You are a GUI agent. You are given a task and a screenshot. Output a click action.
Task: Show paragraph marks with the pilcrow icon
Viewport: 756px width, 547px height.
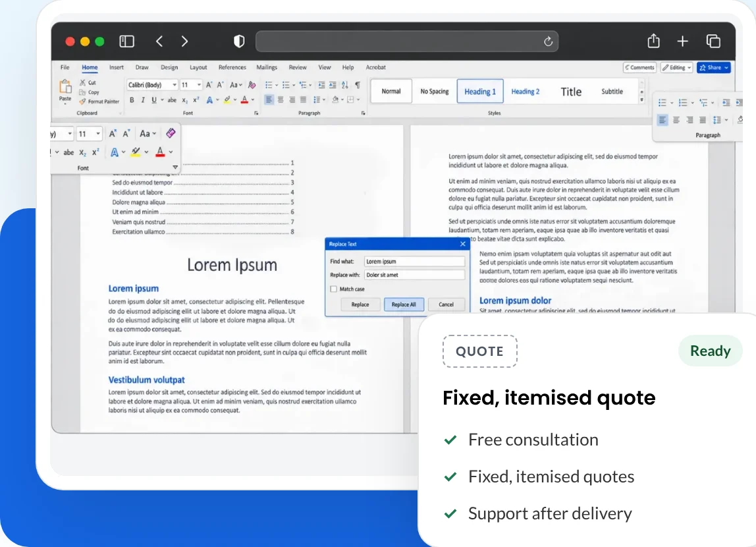358,85
